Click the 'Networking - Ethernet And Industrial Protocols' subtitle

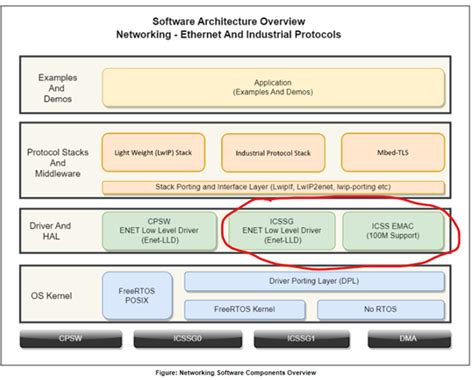click(229, 35)
